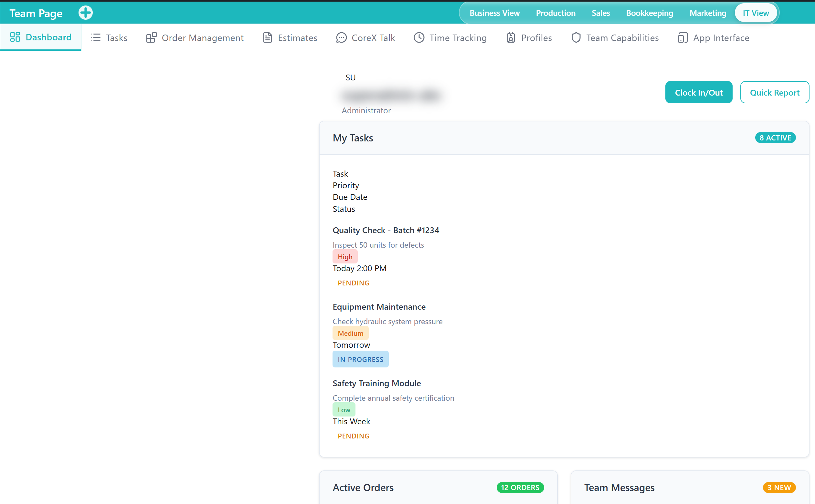815x504 pixels.
Task: Click the IN PROGRESS status badge
Action: 360,359
